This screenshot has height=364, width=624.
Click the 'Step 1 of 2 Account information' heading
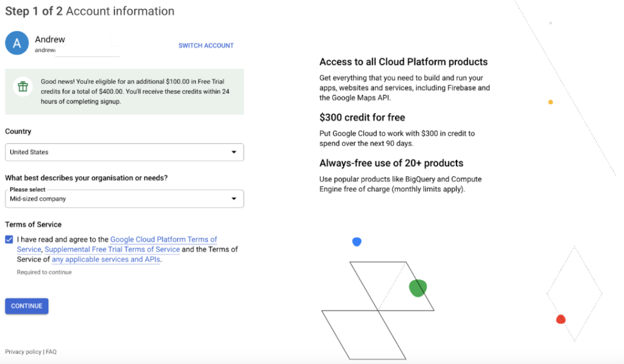click(90, 11)
